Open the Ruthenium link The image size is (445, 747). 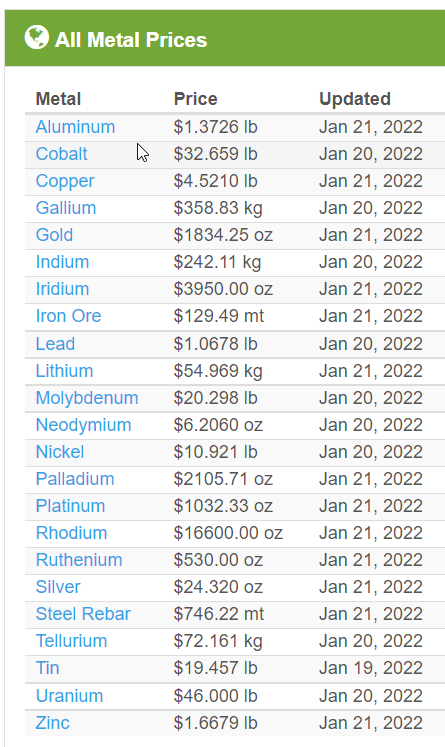click(79, 560)
